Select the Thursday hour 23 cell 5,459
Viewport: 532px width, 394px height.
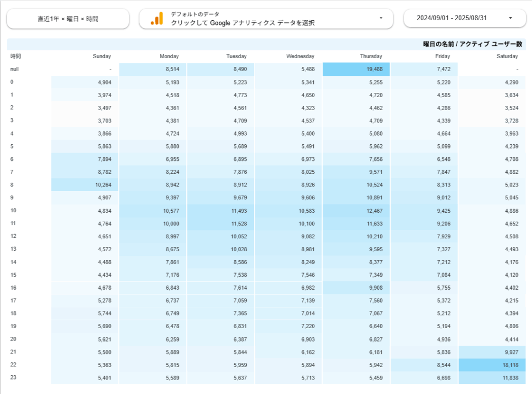pyautogui.click(x=356, y=378)
